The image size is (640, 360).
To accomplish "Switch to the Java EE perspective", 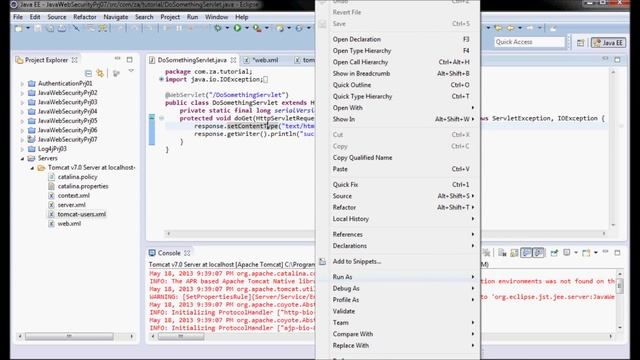I will [608, 42].
